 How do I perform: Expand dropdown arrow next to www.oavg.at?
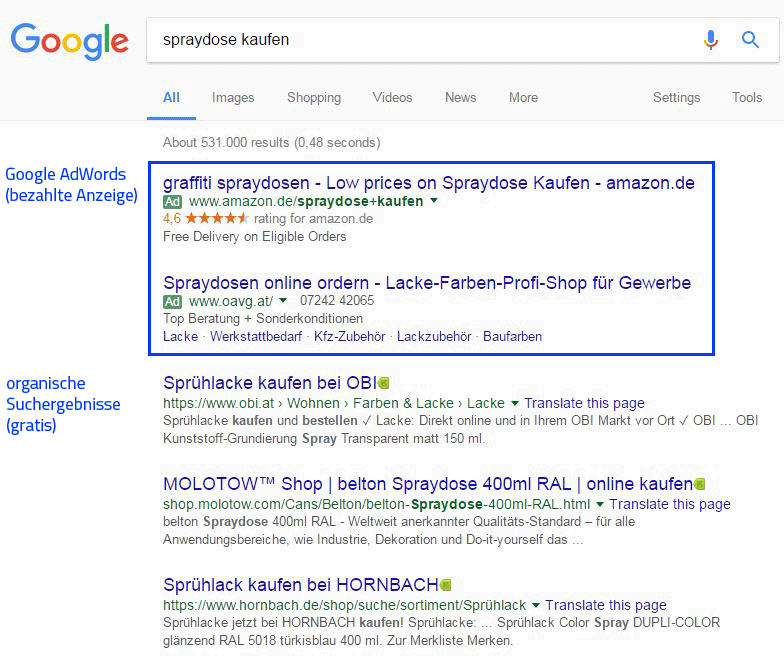coord(283,300)
